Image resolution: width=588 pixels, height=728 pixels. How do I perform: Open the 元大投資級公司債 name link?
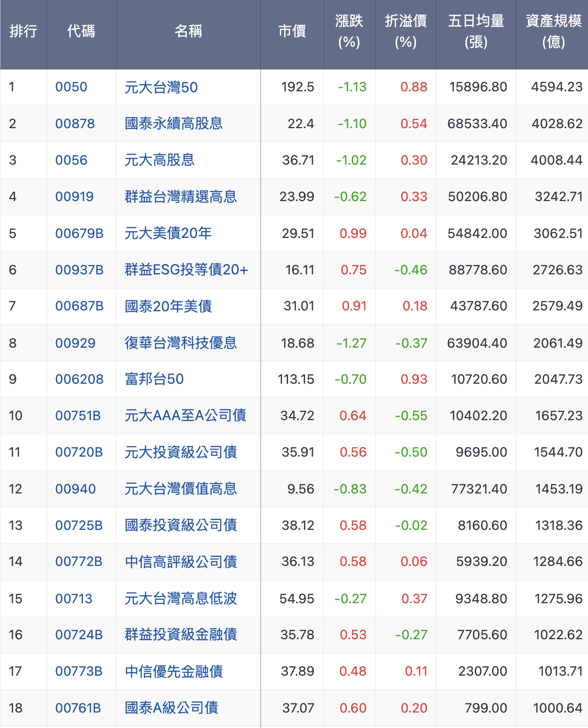click(181, 452)
